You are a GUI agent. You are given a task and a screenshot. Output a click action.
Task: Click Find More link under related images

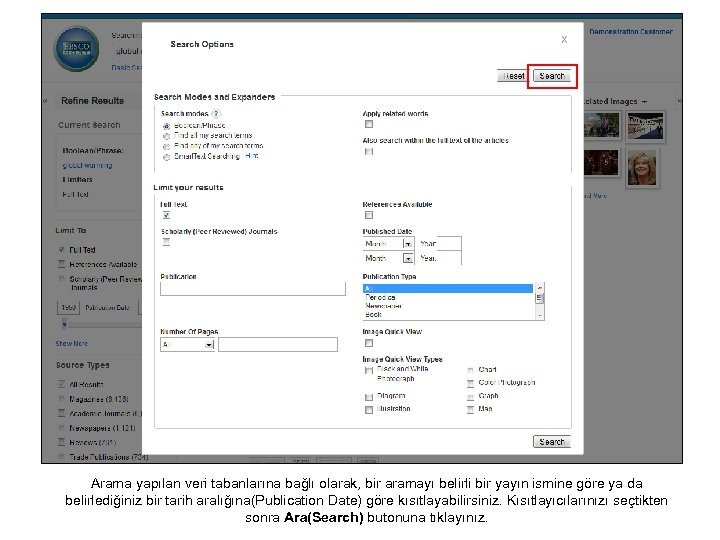click(596, 196)
